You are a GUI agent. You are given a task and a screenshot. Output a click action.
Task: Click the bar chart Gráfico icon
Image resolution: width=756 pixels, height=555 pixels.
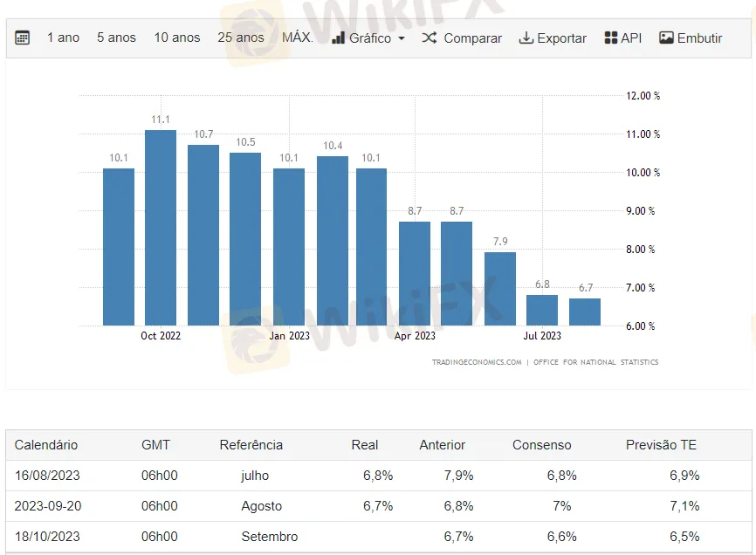pyautogui.click(x=339, y=38)
